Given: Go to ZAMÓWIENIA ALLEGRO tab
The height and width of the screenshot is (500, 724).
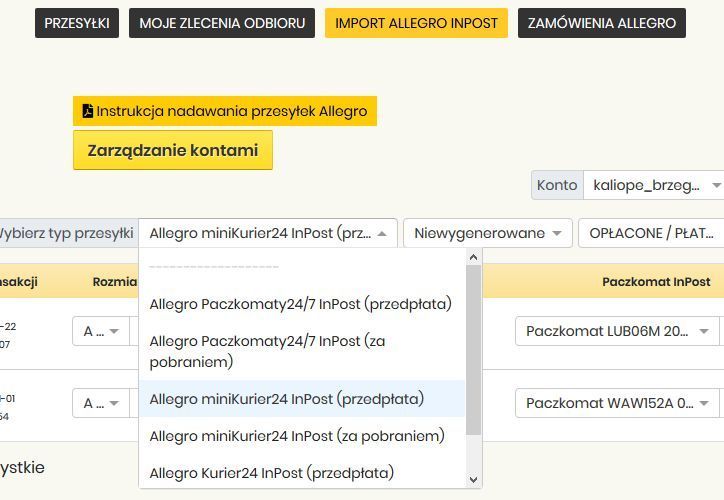Looking at the screenshot, I should (602, 23).
